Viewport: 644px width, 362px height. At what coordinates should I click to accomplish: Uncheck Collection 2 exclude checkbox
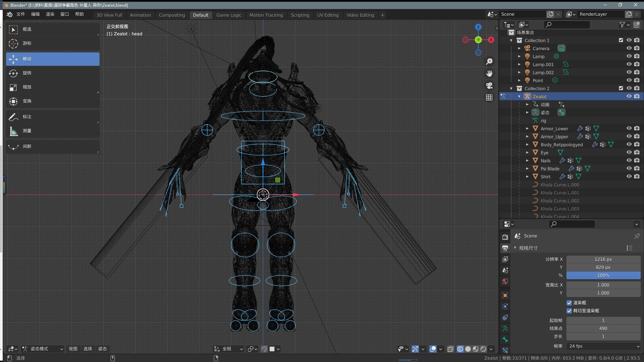621,88
